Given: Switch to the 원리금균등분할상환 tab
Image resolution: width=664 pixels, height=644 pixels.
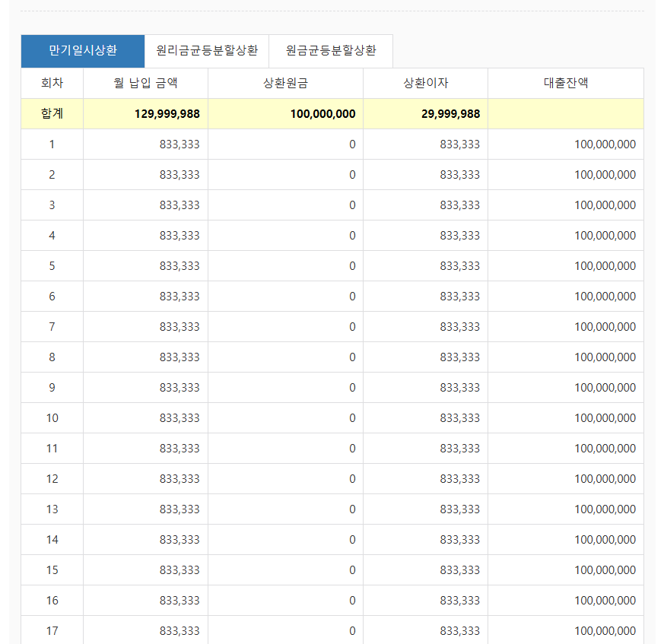Looking at the screenshot, I should (x=207, y=51).
